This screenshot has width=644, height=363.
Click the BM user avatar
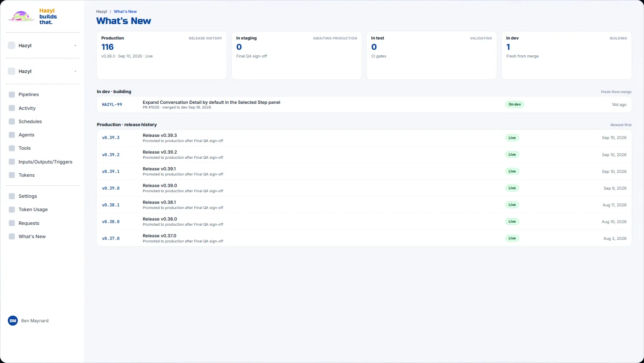[x=13, y=321]
